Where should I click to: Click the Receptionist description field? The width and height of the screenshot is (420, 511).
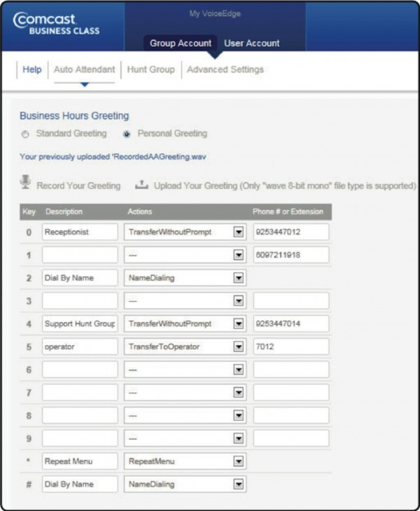tap(80, 231)
